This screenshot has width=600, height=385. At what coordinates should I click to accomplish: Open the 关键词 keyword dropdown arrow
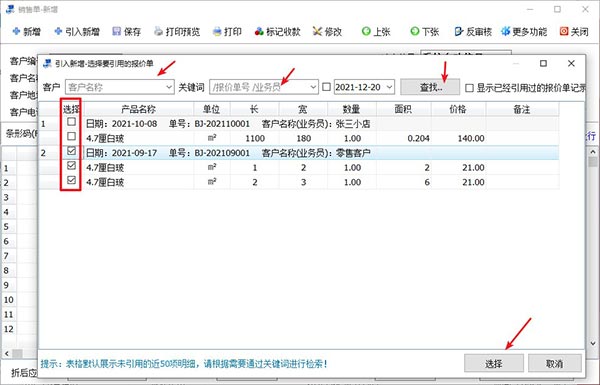coord(313,87)
